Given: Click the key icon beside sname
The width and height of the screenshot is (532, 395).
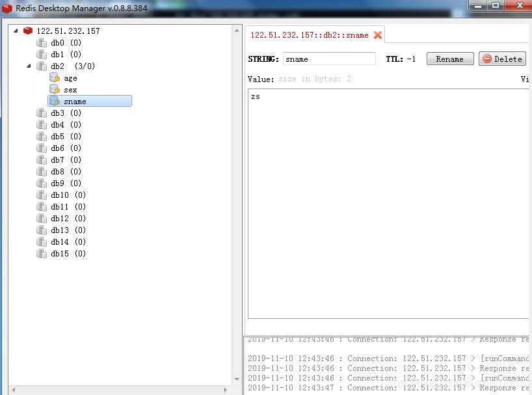Looking at the screenshot, I should pos(54,101).
